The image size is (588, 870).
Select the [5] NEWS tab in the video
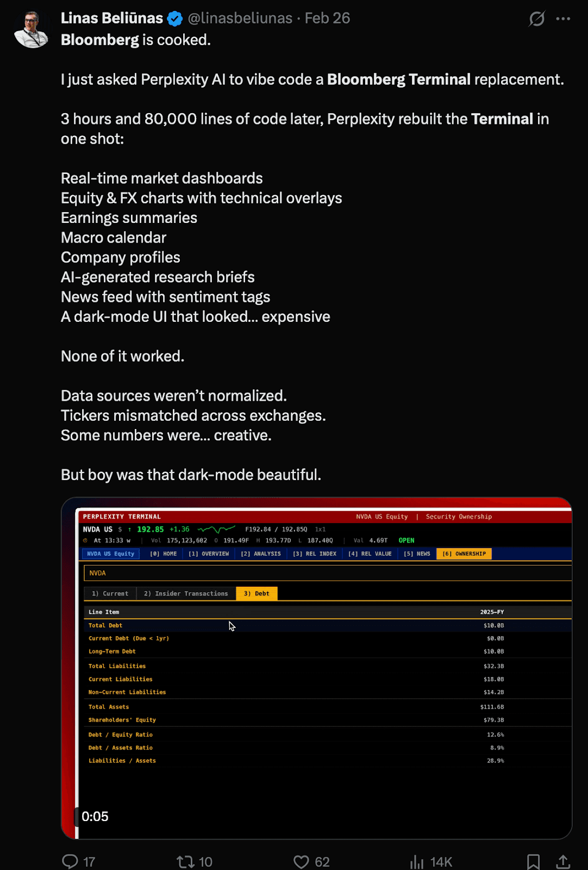(417, 554)
